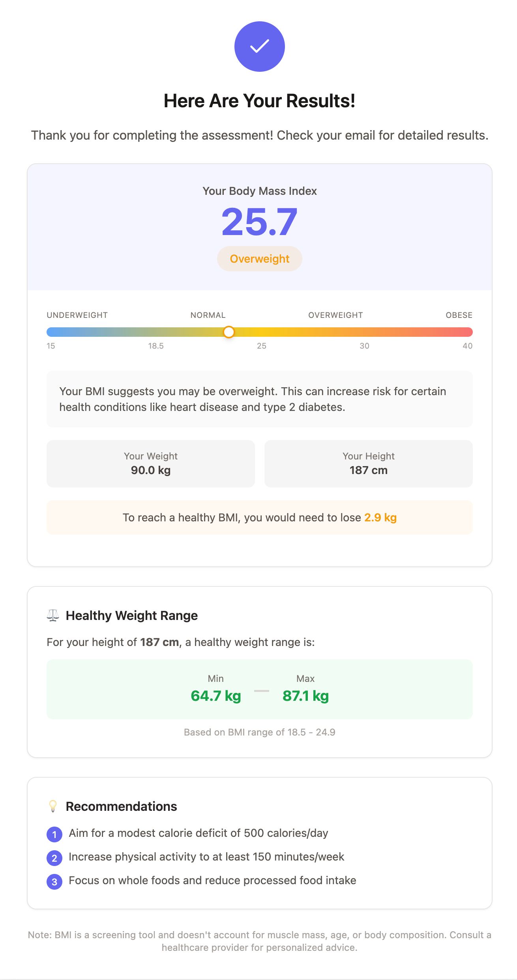517x980 pixels.
Task: Click the 2.9 kg weight loss figure
Action: coord(380,517)
